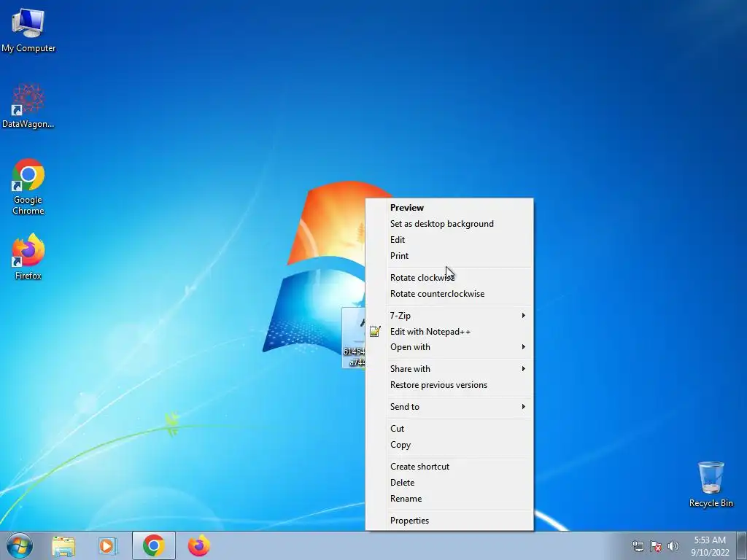Screen dimensions: 747x560
Task: Open Firefox from the taskbar
Action: tap(198, 545)
